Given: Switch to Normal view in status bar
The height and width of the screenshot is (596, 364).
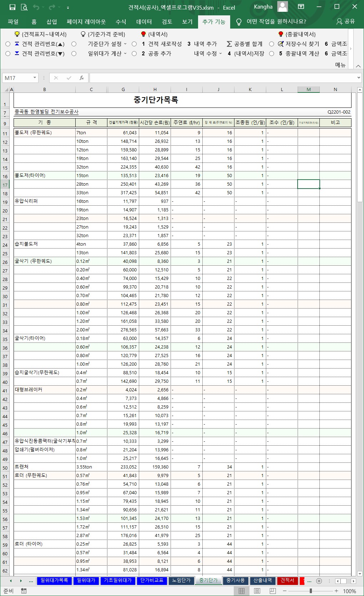Looking at the screenshot, I should [242, 591].
